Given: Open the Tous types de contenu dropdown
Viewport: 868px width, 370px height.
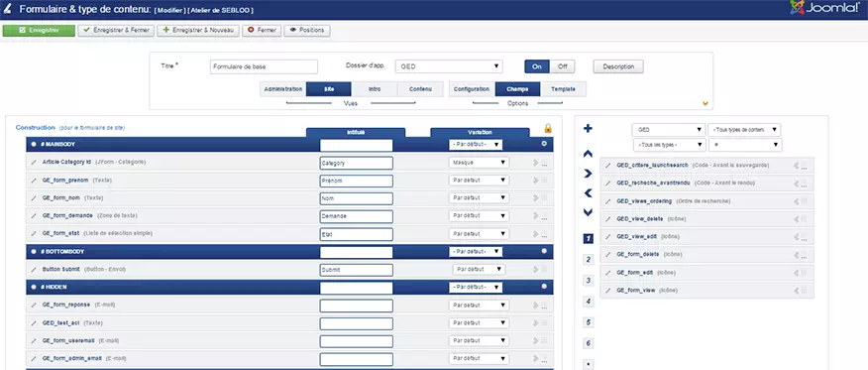Looking at the screenshot, I should 744,130.
